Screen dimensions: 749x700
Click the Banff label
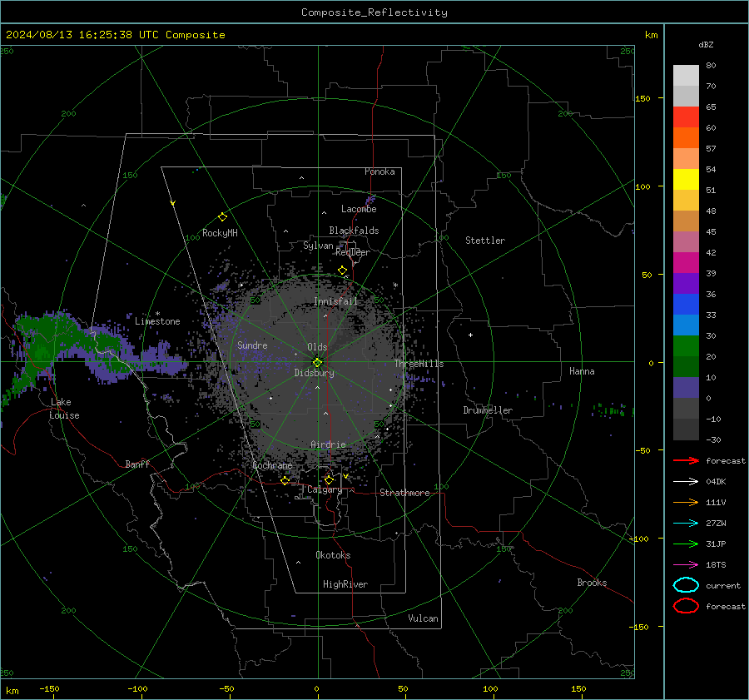tap(137, 464)
